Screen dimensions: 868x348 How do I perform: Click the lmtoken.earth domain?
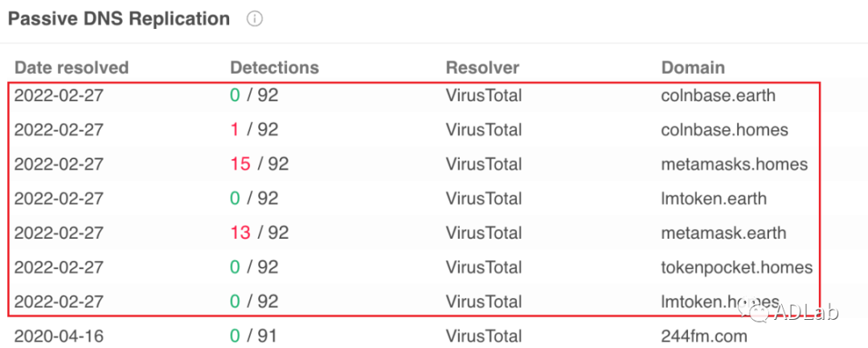tap(714, 199)
